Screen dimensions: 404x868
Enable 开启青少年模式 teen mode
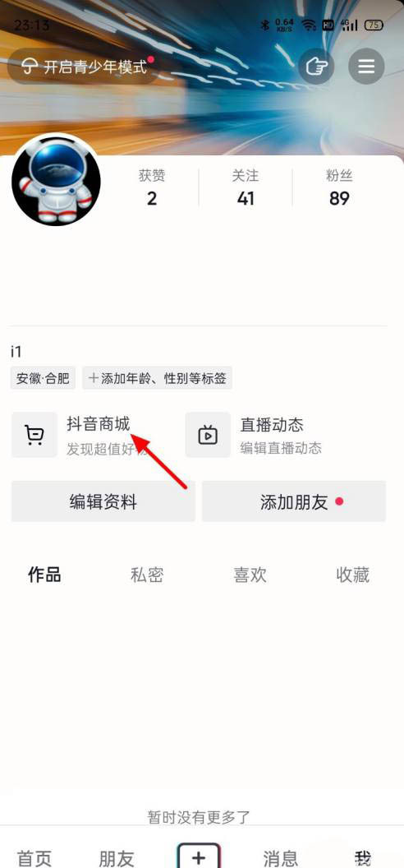click(83, 67)
